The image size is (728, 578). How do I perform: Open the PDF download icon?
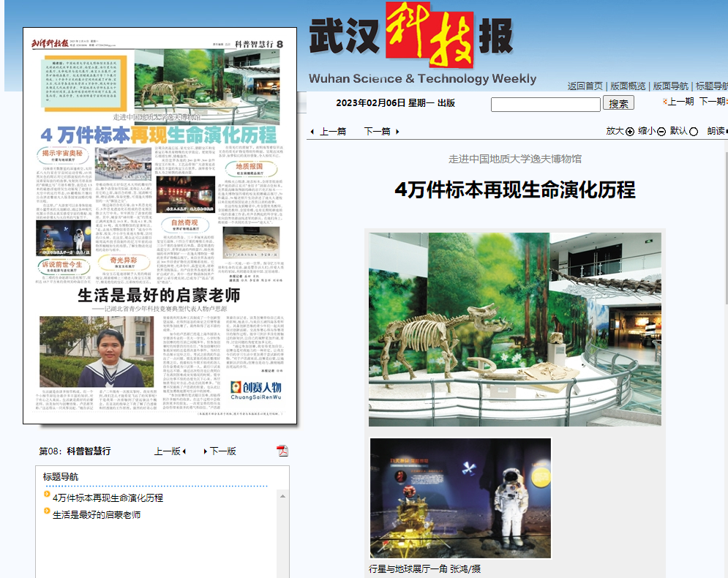coord(282,451)
